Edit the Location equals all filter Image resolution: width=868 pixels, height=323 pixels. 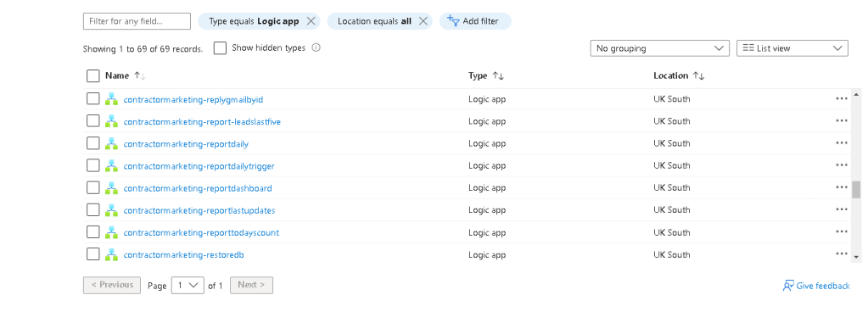(x=374, y=21)
